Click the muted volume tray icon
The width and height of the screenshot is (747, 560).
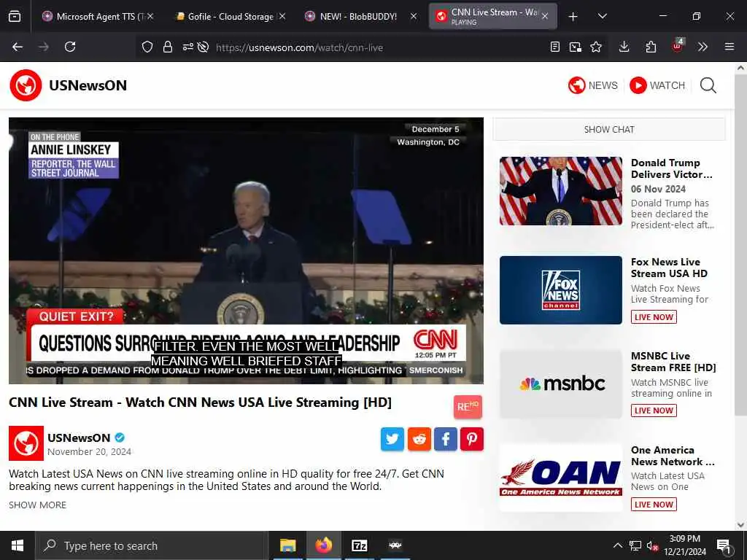point(652,545)
